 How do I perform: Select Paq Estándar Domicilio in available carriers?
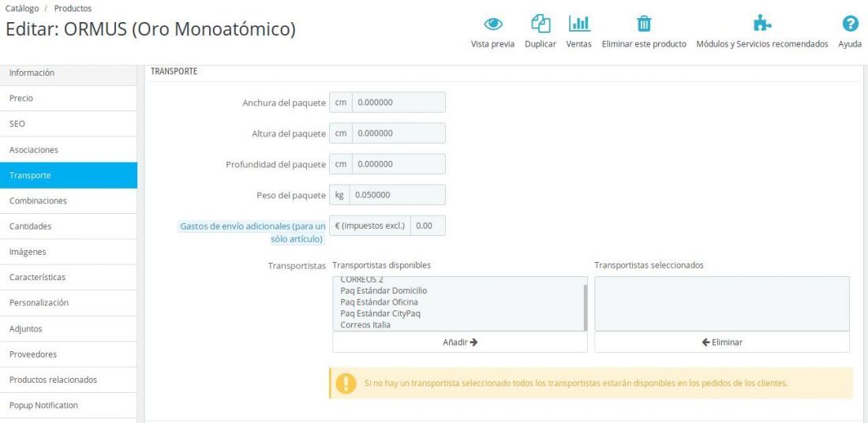click(x=383, y=290)
